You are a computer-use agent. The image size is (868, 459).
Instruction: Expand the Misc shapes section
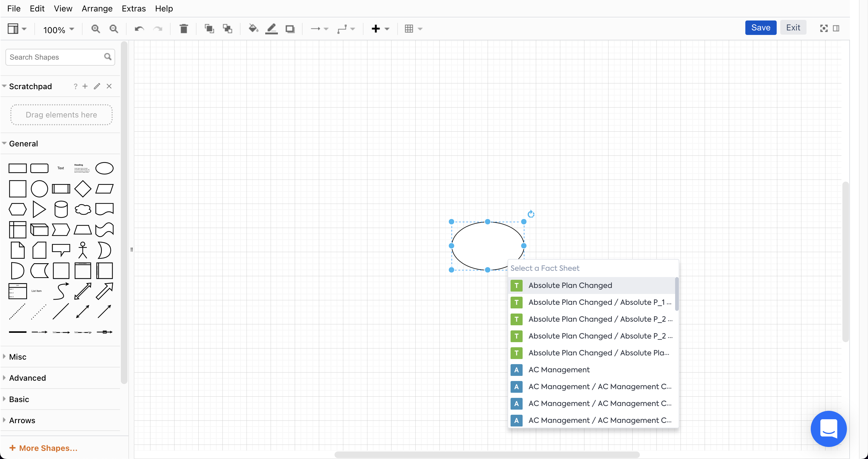coord(17,357)
